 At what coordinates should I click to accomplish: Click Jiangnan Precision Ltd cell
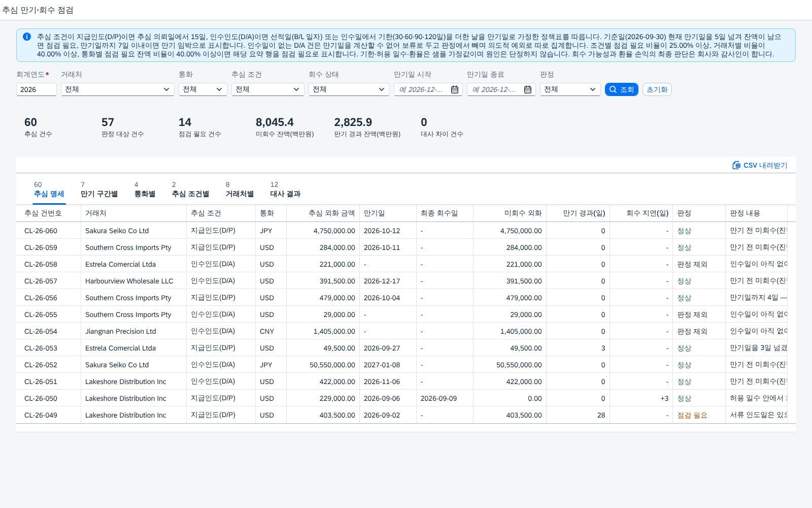(121, 331)
